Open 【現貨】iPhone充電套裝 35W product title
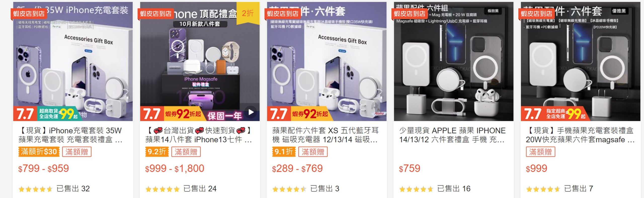This screenshot has width=644, height=198. click(x=70, y=135)
